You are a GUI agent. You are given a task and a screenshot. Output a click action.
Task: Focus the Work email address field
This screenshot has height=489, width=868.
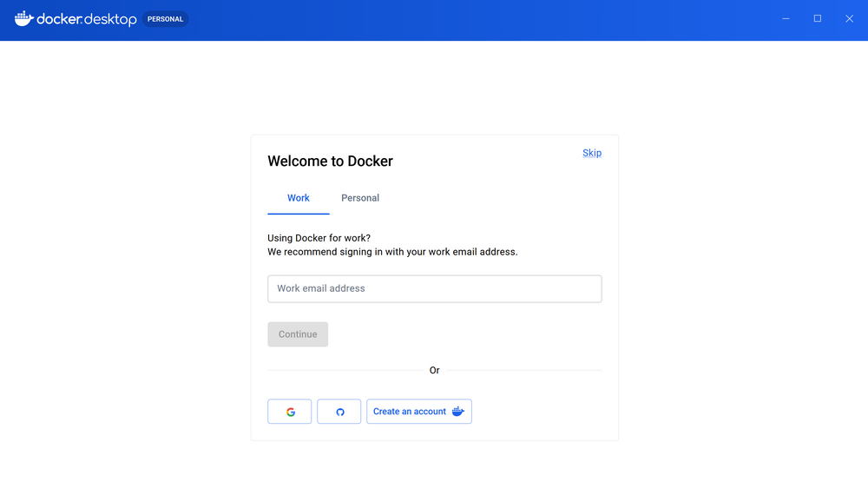(435, 288)
